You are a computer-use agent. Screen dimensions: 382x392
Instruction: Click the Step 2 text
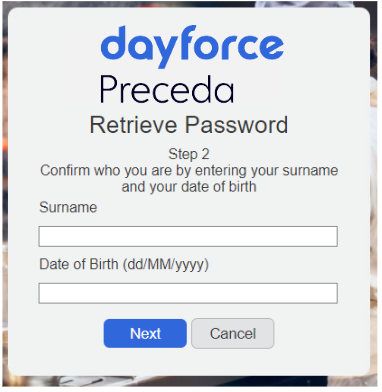(x=189, y=154)
